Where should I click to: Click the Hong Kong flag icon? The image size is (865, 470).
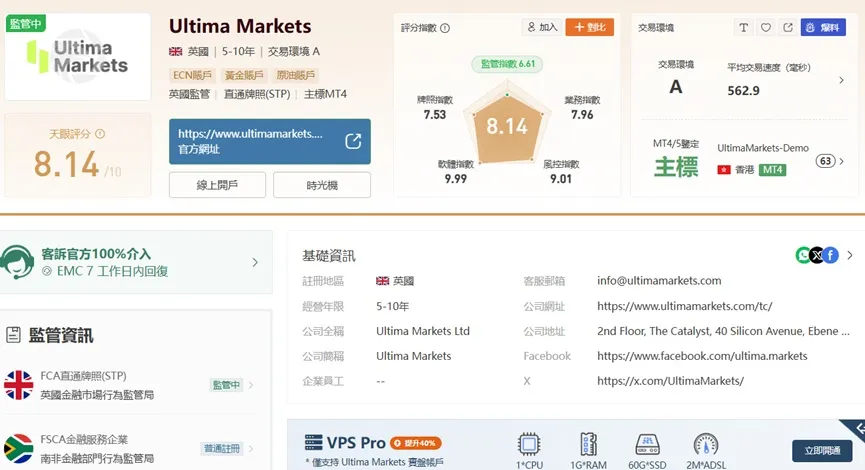(x=724, y=169)
